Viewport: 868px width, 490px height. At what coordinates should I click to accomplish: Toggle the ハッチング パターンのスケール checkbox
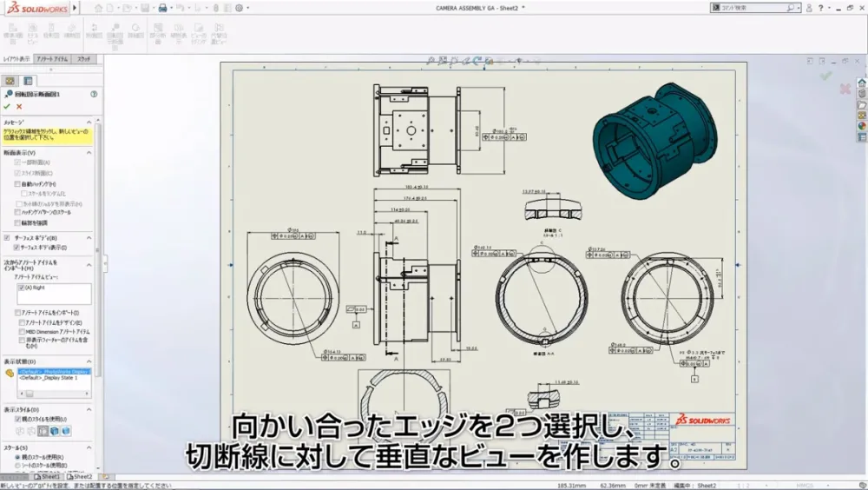[17, 212]
